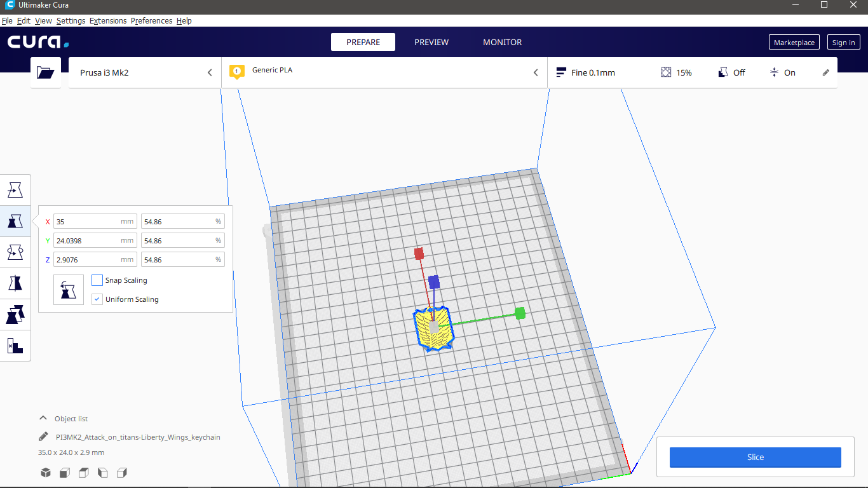Screen dimensions: 868x488
Task: Open the Preferences menu
Action: [151, 21]
